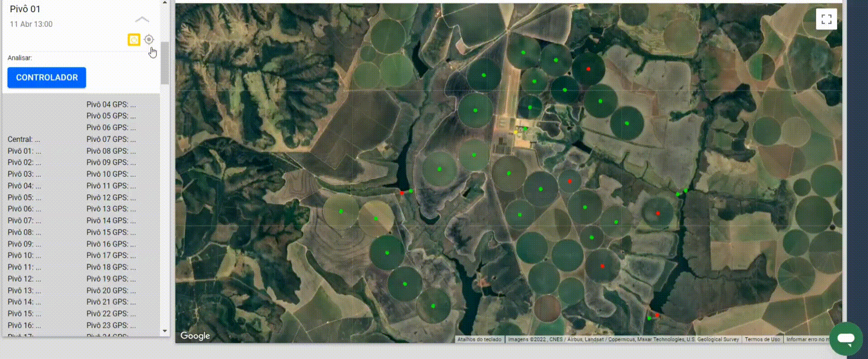Click the upper scrollbar thumb in the side panel
The image size is (868, 359).
pyautogui.click(x=165, y=63)
